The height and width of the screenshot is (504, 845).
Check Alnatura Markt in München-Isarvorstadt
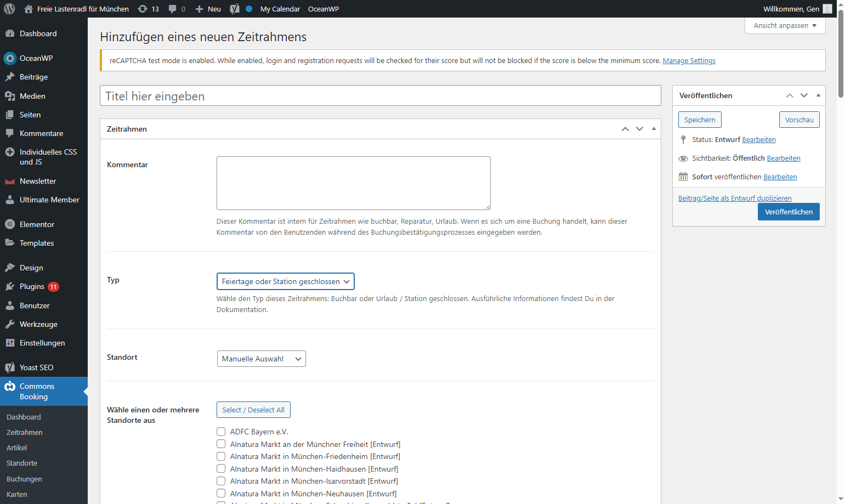click(x=221, y=481)
